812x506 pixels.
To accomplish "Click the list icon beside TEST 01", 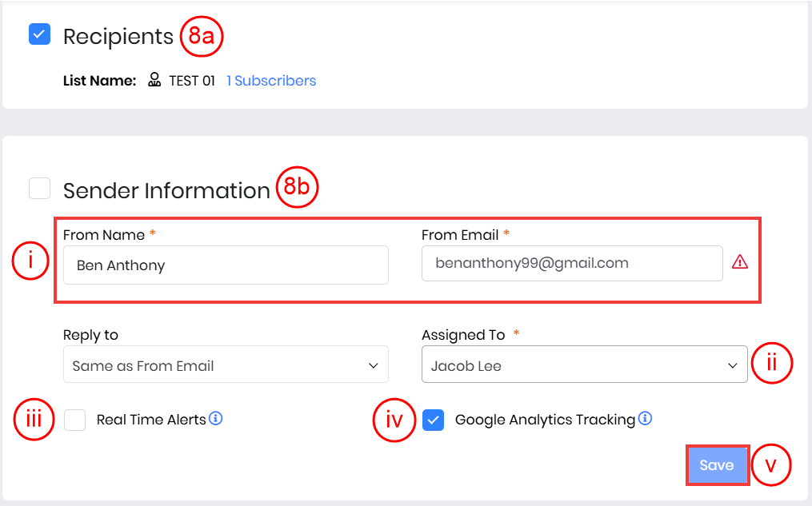I will pos(155,81).
